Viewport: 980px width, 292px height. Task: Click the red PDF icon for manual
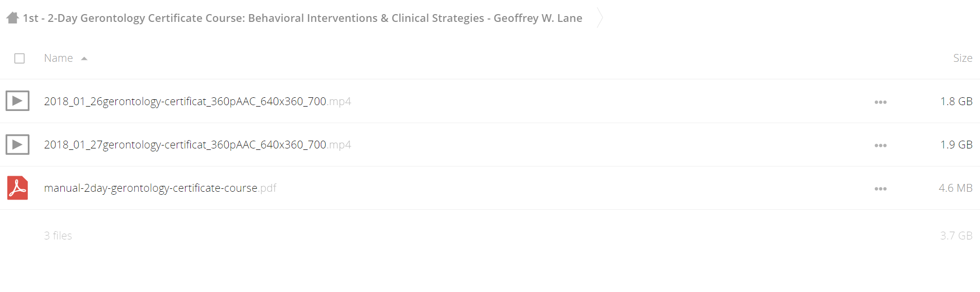[18, 188]
